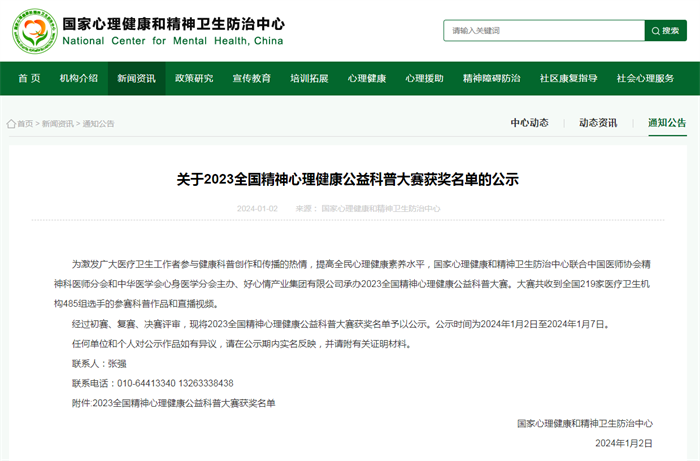The image size is (700, 461).
Task: Select the 通知公告 tab
Action: coord(667,123)
